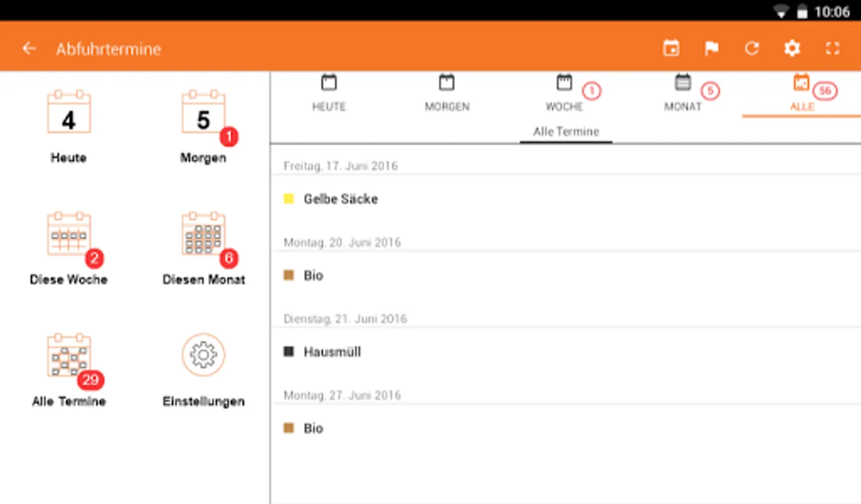Tap the back arrow next to Abfuhrtermine
The image size is (861, 504).
29,49
